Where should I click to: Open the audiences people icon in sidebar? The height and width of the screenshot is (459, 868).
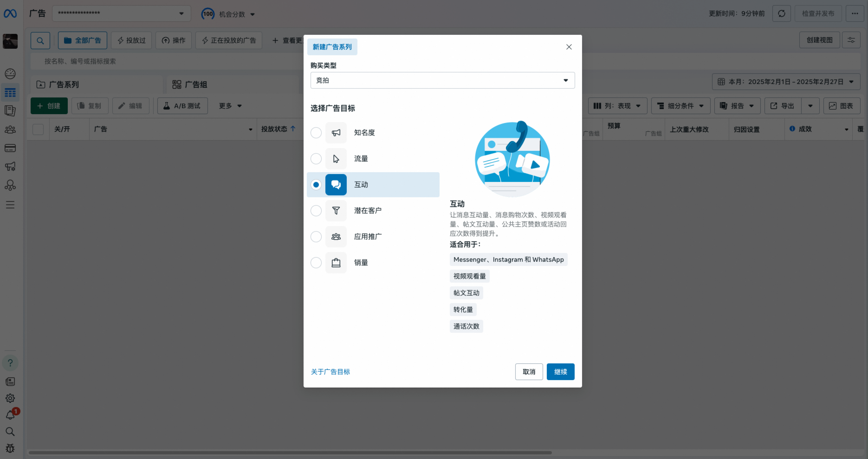[10, 129]
